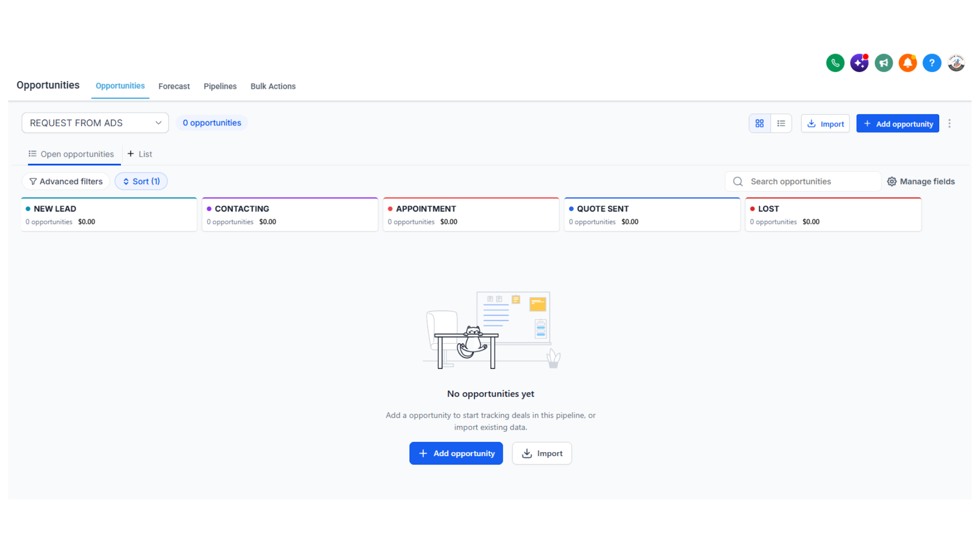Click the CONTACTING stage header
The image size is (980, 551).
tap(290, 215)
